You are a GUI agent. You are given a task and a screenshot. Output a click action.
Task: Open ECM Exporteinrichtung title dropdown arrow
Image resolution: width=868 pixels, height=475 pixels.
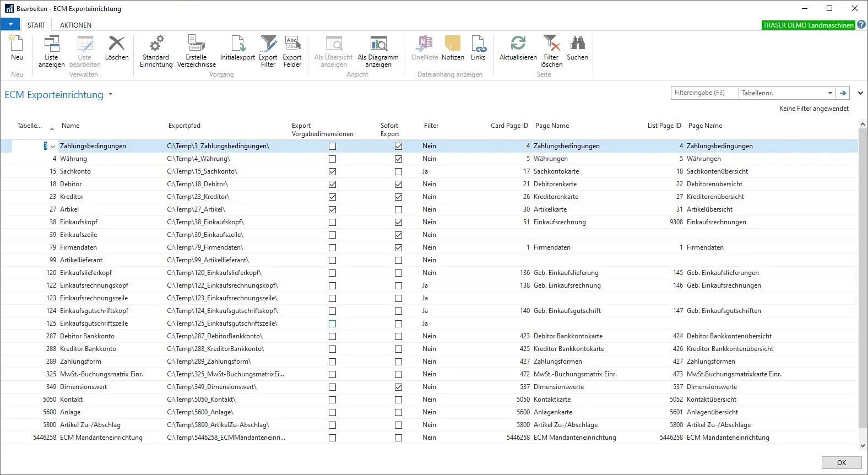click(x=110, y=94)
